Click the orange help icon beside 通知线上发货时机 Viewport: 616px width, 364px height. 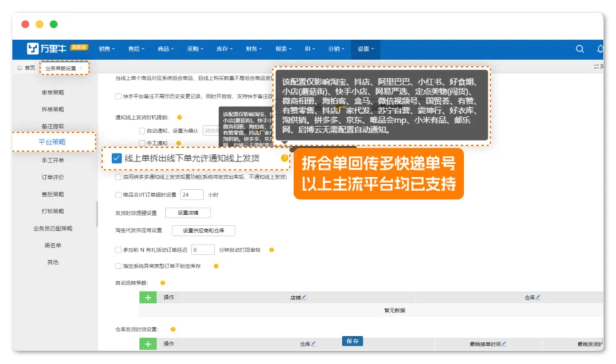pyautogui.click(x=179, y=117)
